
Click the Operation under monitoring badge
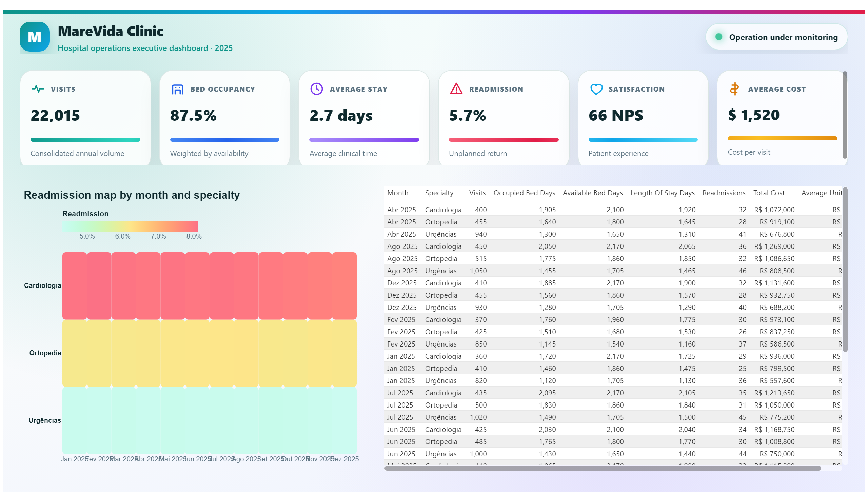[x=776, y=37]
